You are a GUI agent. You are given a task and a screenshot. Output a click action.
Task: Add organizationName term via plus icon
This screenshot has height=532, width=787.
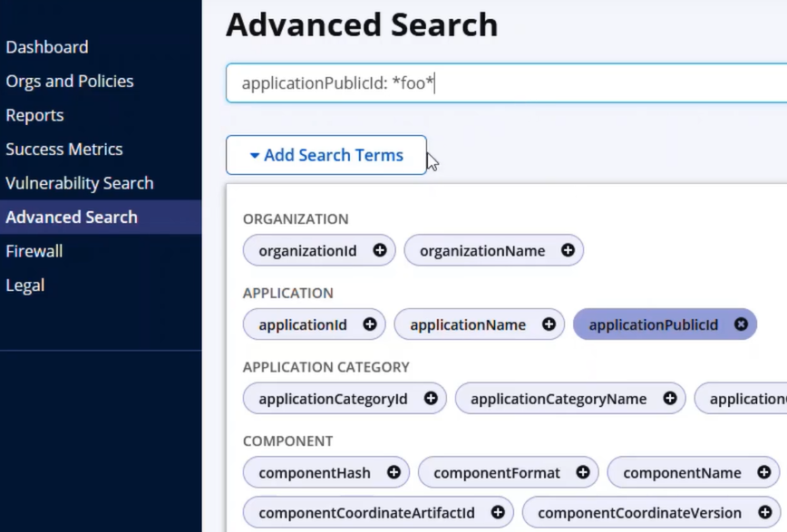pyautogui.click(x=568, y=251)
